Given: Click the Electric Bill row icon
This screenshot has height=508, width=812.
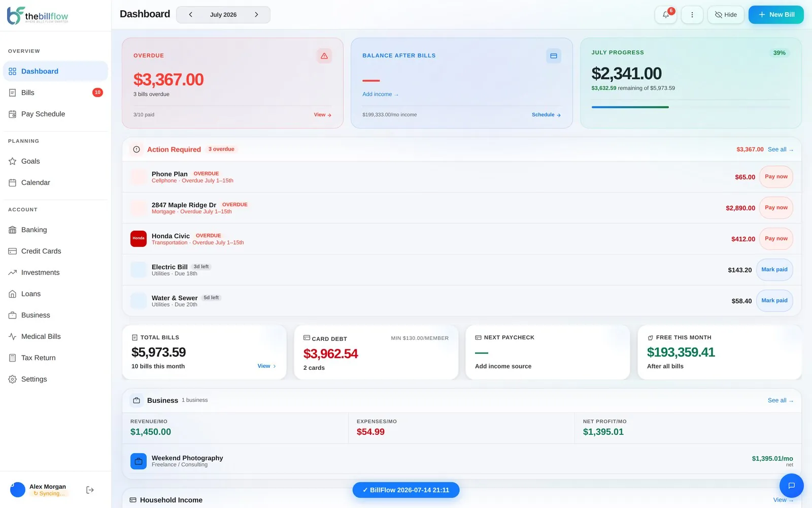Looking at the screenshot, I should (x=139, y=270).
